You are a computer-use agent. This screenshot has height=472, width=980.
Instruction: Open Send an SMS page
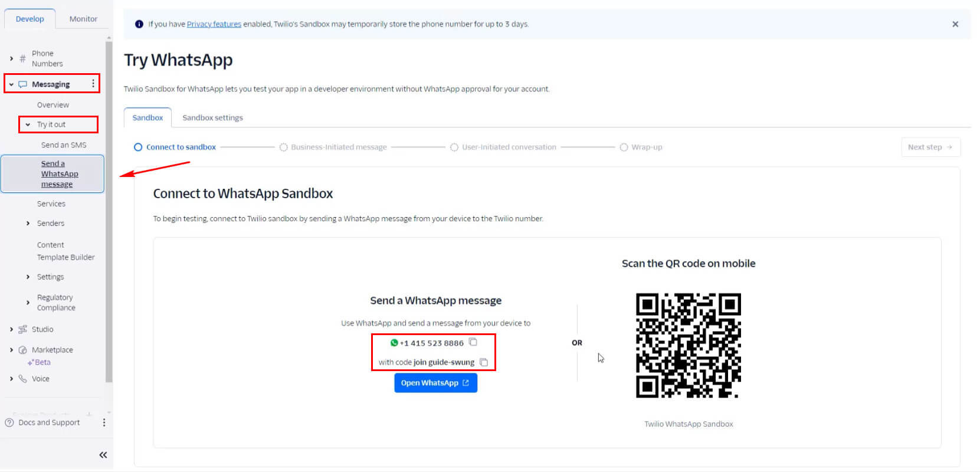pos(64,145)
